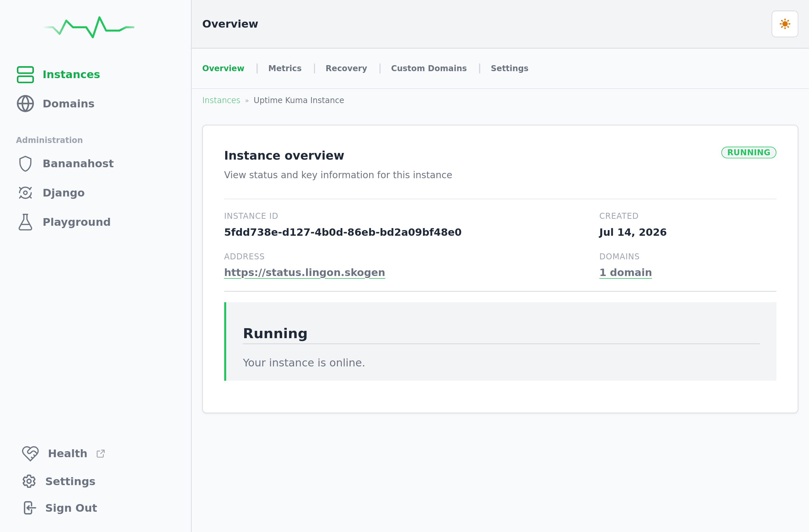Click the 1 domain link

pos(625,272)
